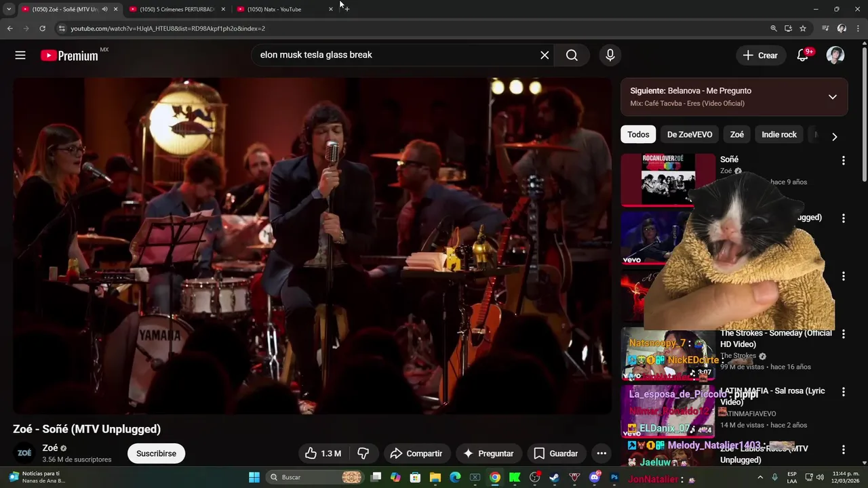Open Zoé channel avatar
Image resolution: width=868 pixels, height=488 pixels.
tap(24, 453)
